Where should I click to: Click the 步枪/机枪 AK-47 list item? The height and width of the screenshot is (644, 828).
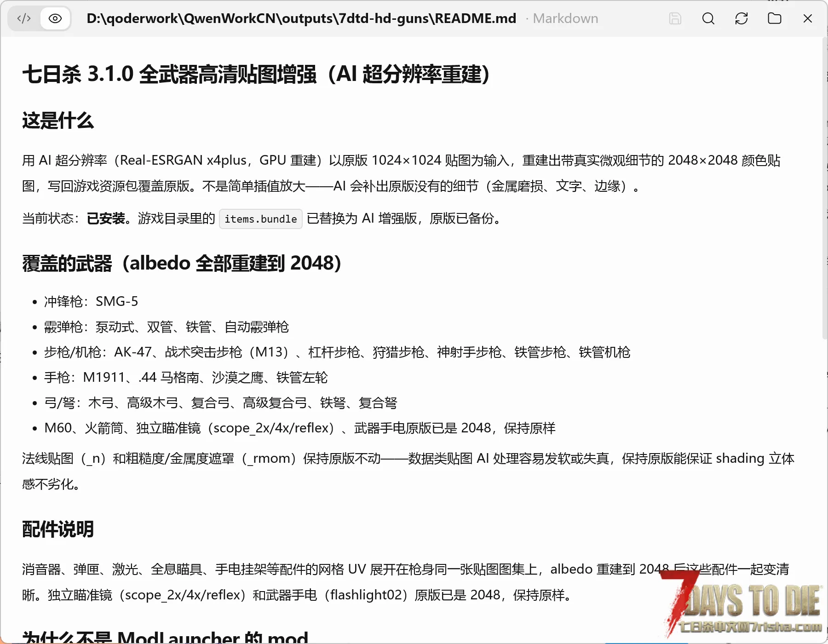pos(337,352)
